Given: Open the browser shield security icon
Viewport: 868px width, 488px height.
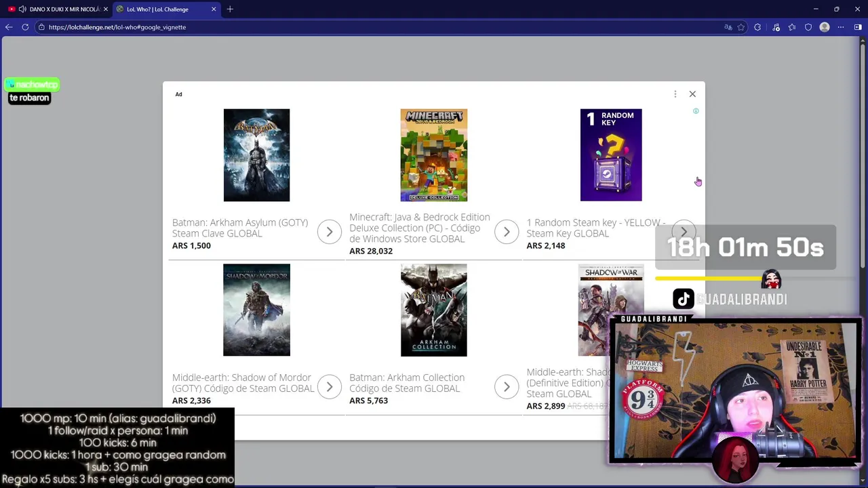Looking at the screenshot, I should pos(808,27).
